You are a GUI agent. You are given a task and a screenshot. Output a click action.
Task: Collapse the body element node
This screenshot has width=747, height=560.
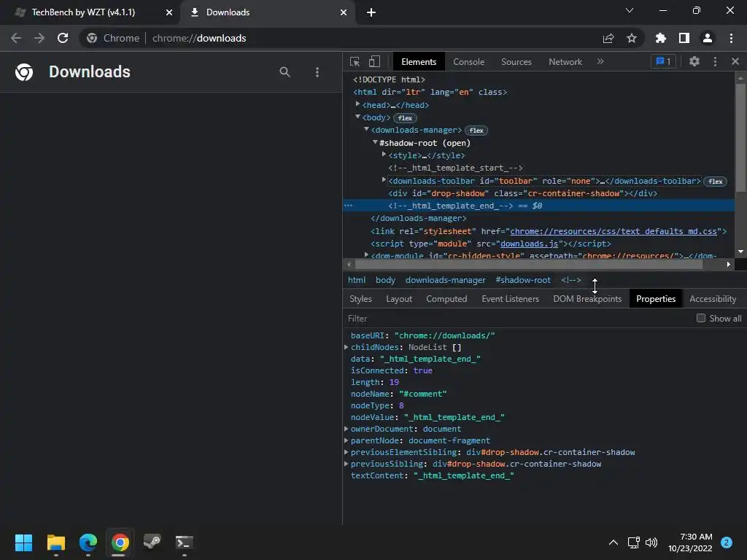pos(357,117)
